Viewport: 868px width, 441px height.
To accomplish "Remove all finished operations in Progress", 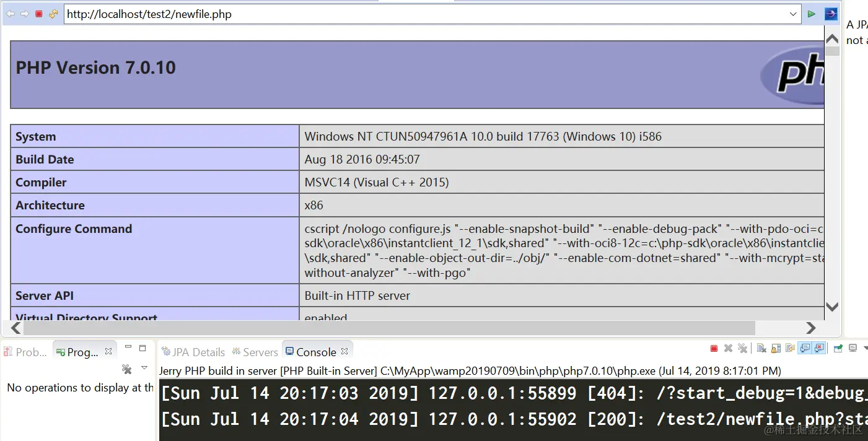I will [127, 369].
